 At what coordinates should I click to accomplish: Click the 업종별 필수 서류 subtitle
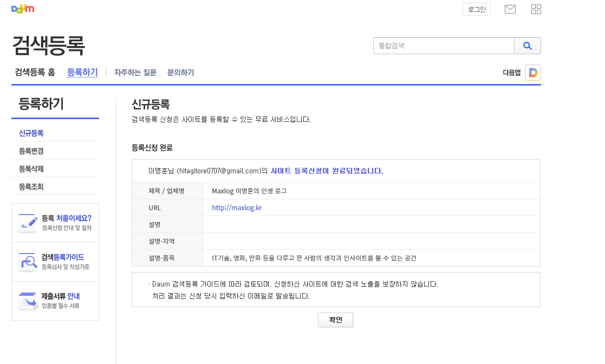pos(61,305)
